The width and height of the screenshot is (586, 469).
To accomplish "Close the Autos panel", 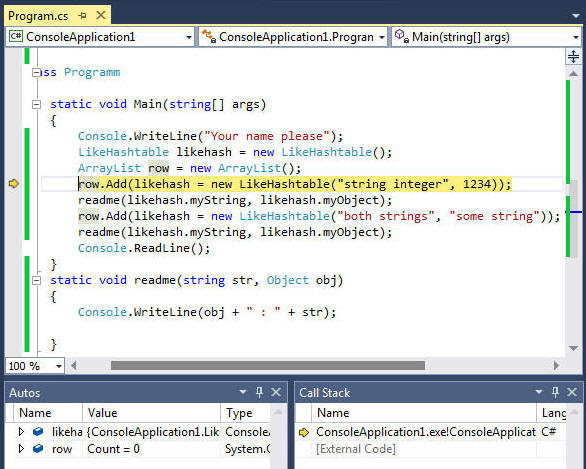I will [276, 392].
